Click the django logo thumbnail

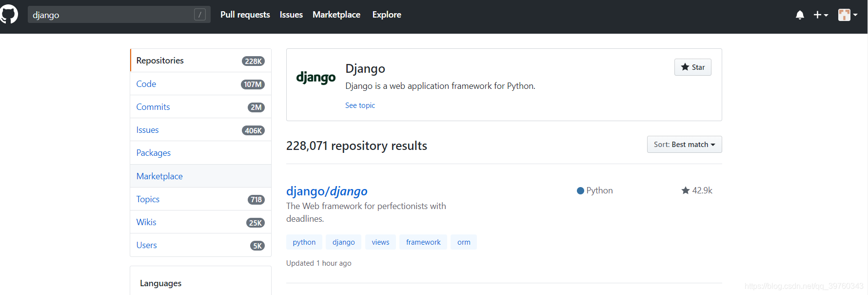[x=316, y=77]
